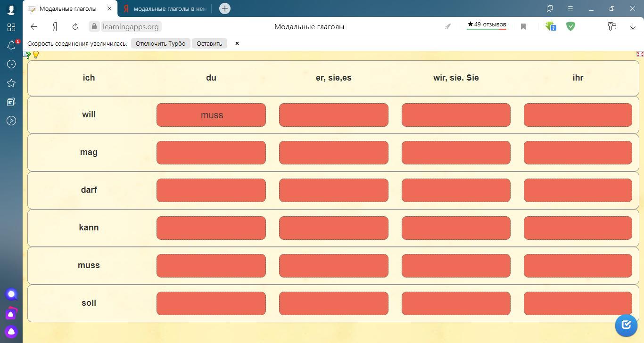Click the learningapps.org address field
Viewport: 644px width, 343px height.
131,27
